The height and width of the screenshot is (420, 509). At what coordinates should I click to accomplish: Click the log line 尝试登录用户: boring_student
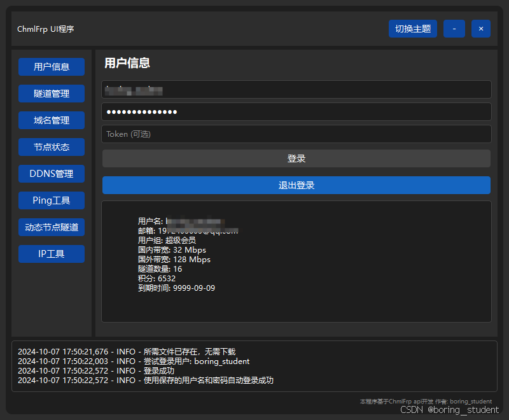(x=134, y=361)
